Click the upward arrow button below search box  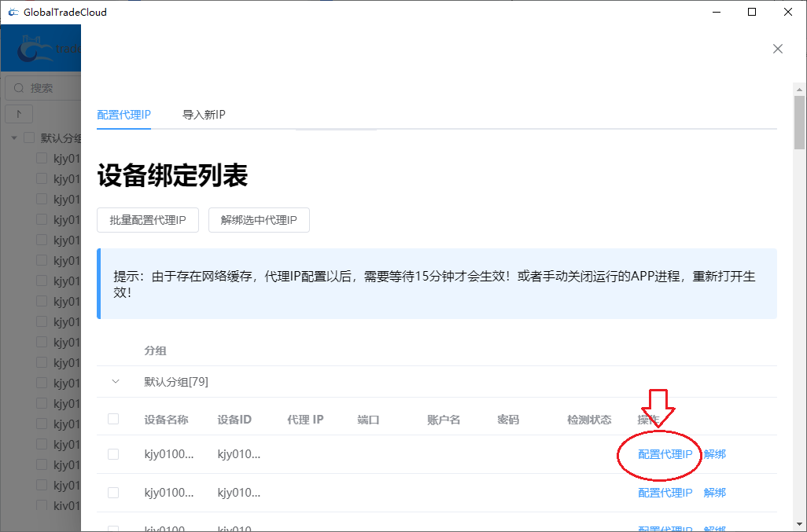[x=18, y=113]
